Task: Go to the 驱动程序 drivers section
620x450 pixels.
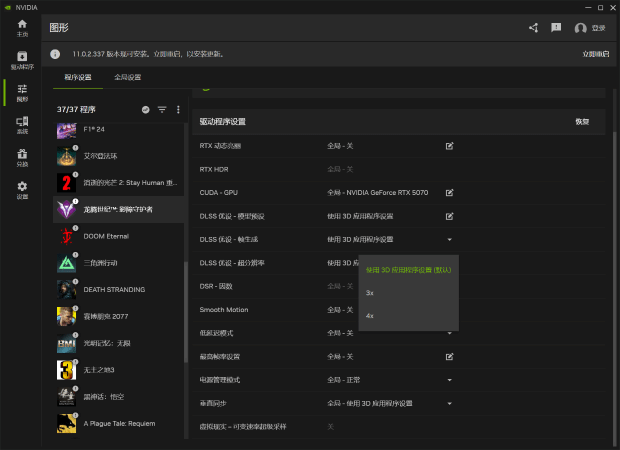Action: coord(22,61)
